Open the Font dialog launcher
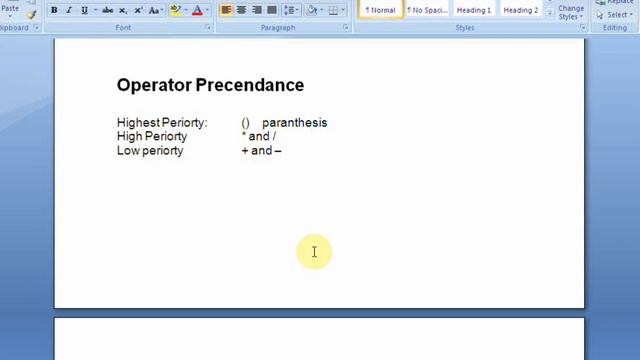This screenshot has width=640, height=360. pyautogui.click(x=208, y=27)
